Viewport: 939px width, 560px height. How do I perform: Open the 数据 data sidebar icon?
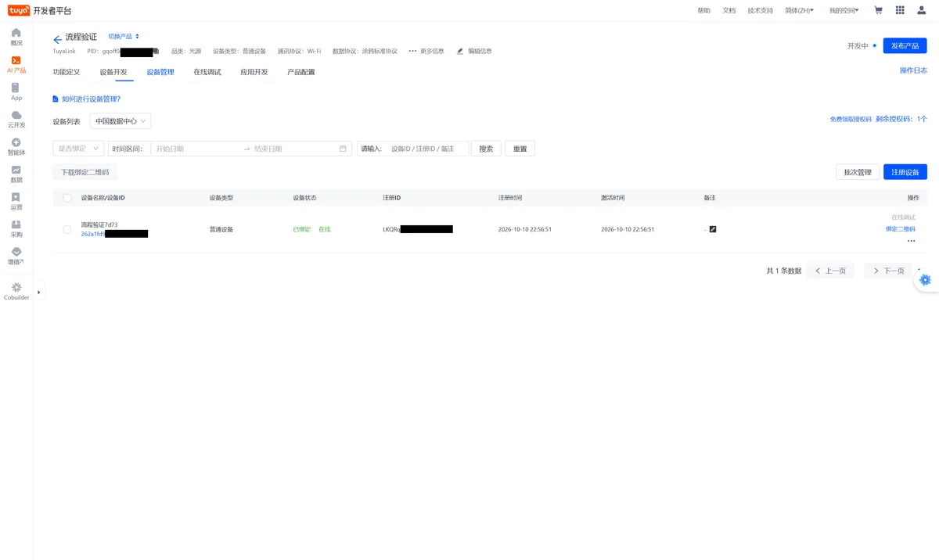(x=16, y=174)
